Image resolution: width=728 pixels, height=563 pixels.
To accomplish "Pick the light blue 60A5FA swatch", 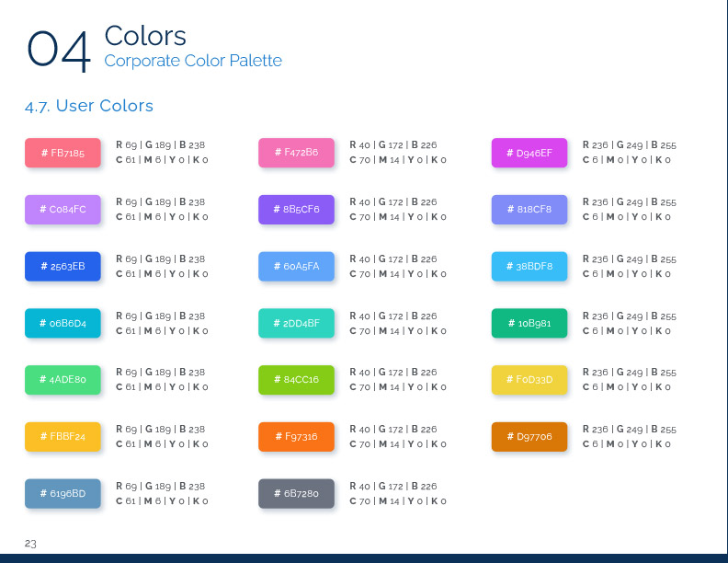I will 296,267.
